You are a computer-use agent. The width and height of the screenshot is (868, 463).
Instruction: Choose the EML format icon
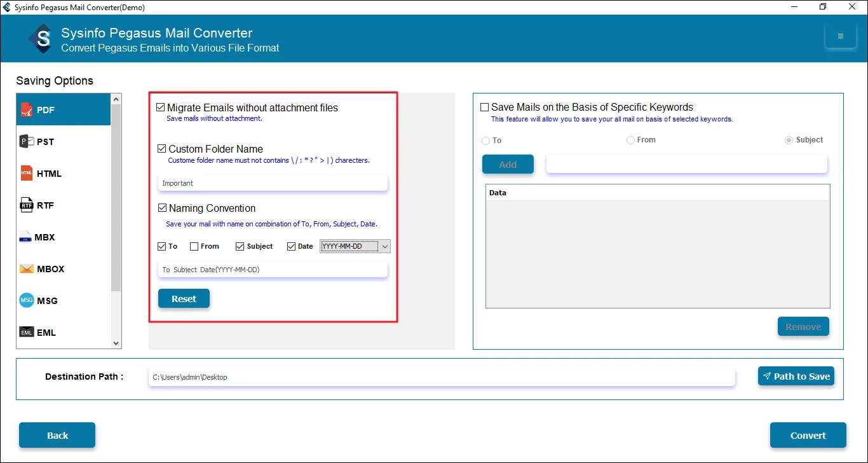[x=27, y=332]
